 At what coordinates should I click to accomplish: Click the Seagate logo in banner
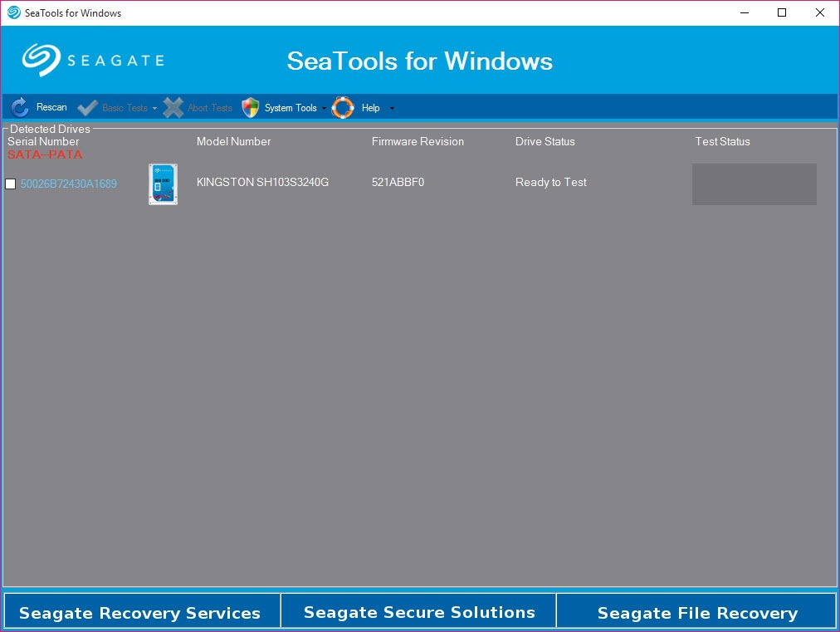click(93, 60)
